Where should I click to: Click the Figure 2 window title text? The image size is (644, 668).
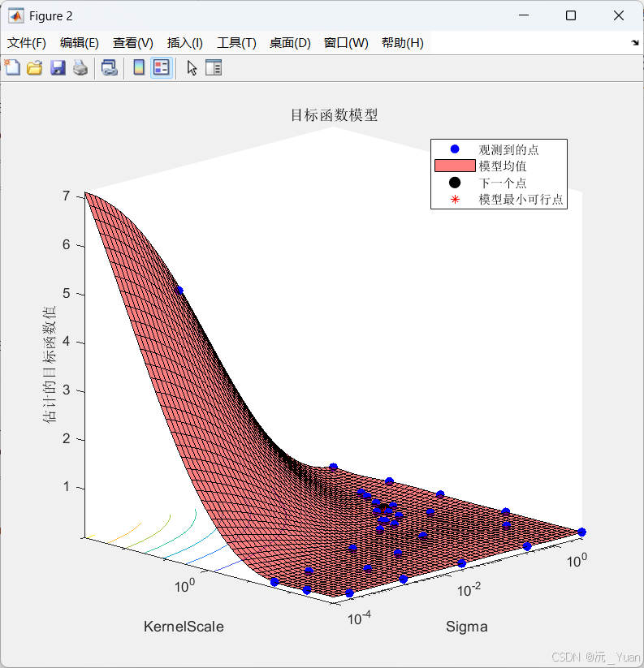click(50, 16)
